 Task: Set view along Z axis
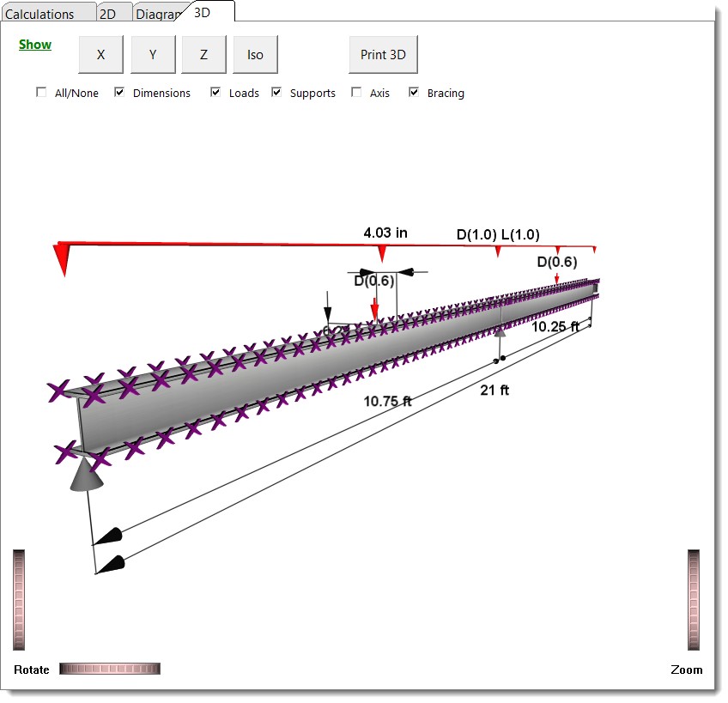click(203, 54)
